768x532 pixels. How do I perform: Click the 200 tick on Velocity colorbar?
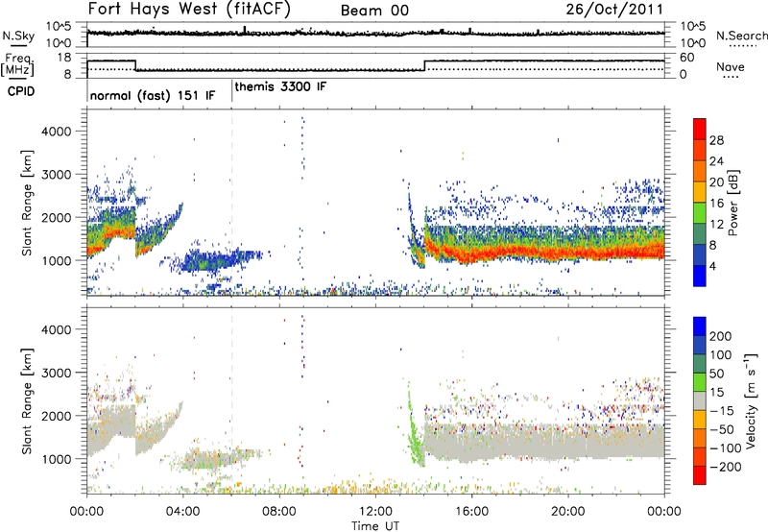tap(721, 336)
